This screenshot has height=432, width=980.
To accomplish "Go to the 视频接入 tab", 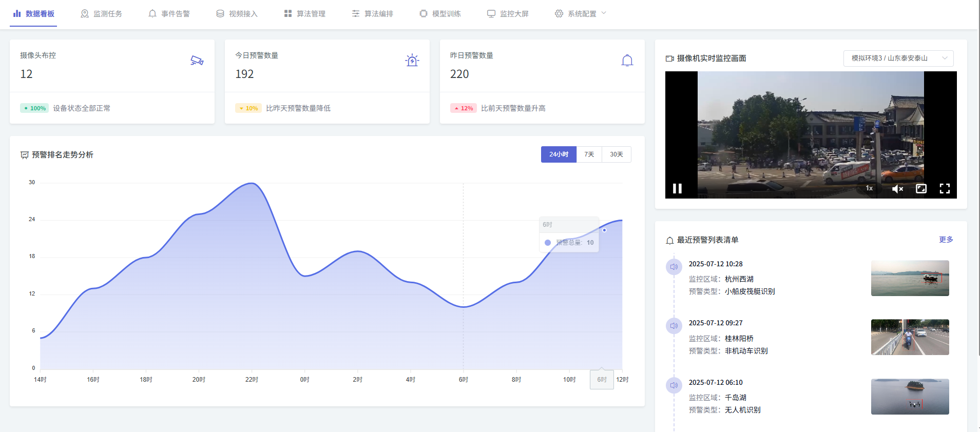I will coord(237,14).
